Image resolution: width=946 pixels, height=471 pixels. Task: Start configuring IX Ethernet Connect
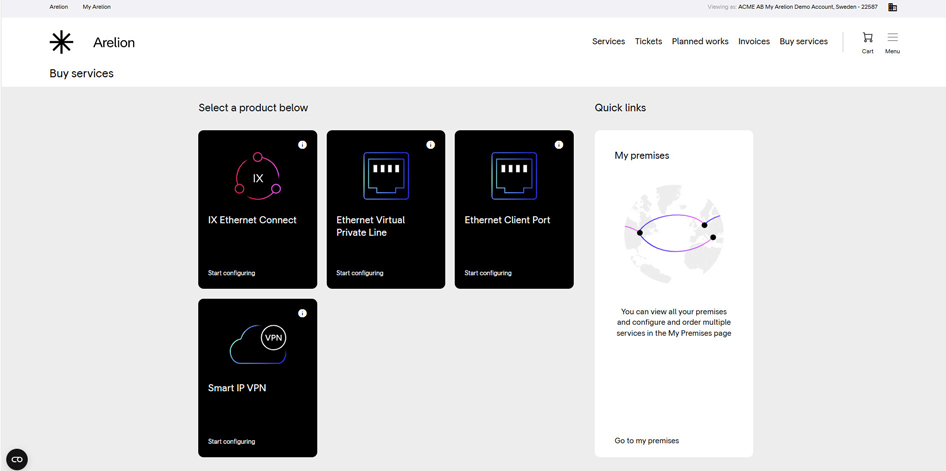coord(231,273)
